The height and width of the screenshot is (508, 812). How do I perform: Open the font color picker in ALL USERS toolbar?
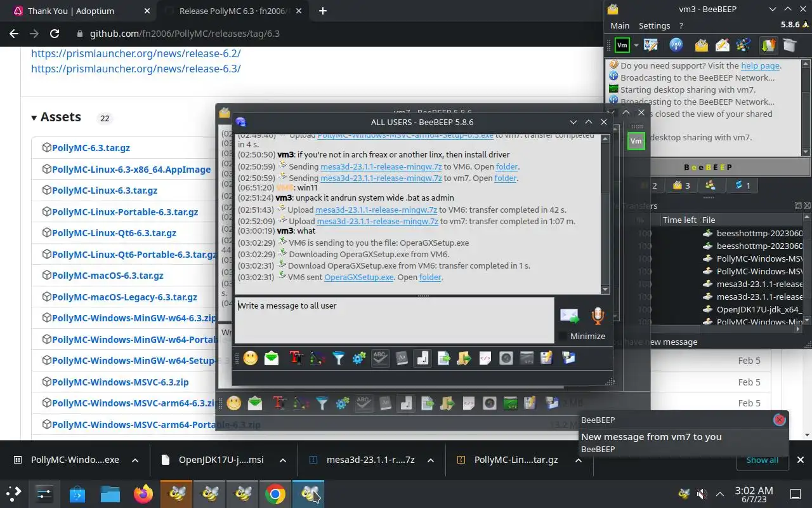[317, 358]
